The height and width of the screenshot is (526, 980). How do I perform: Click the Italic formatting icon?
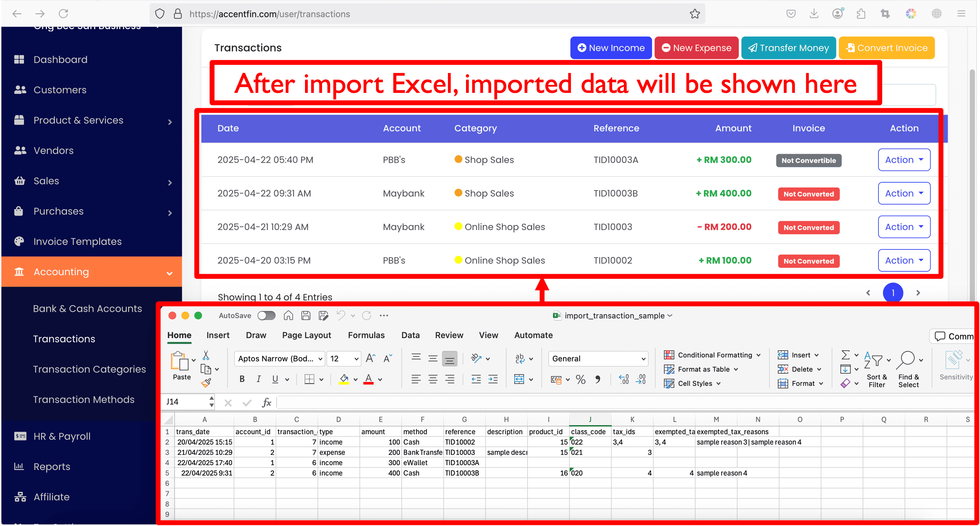click(259, 379)
